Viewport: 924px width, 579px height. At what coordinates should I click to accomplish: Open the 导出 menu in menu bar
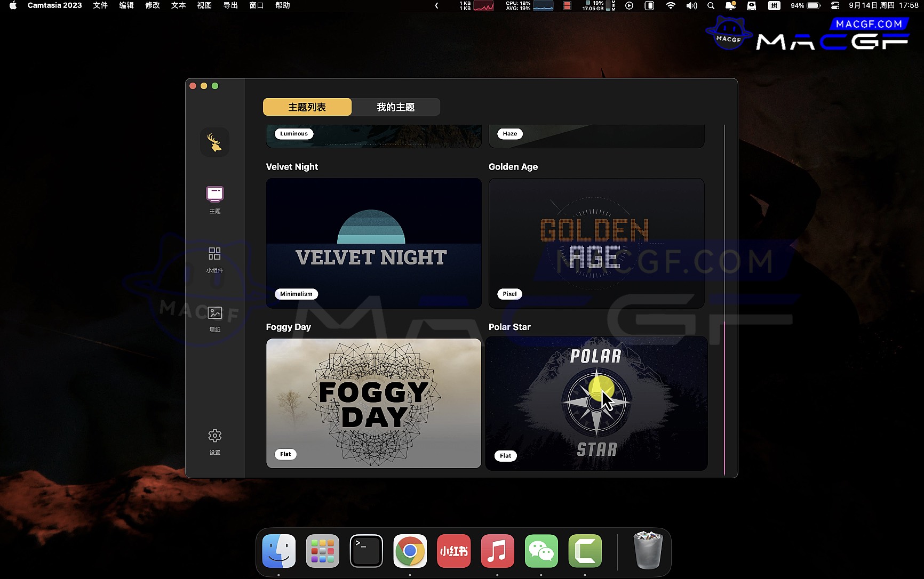[x=230, y=5]
